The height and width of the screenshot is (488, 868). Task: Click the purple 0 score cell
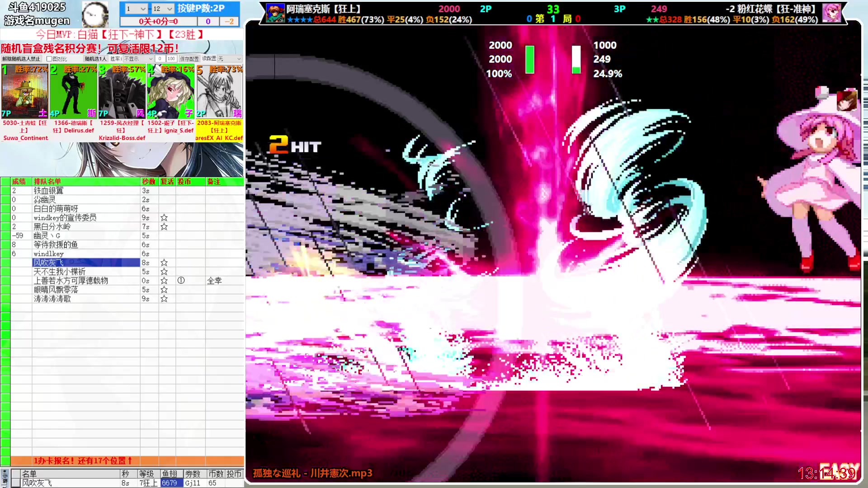(208, 21)
